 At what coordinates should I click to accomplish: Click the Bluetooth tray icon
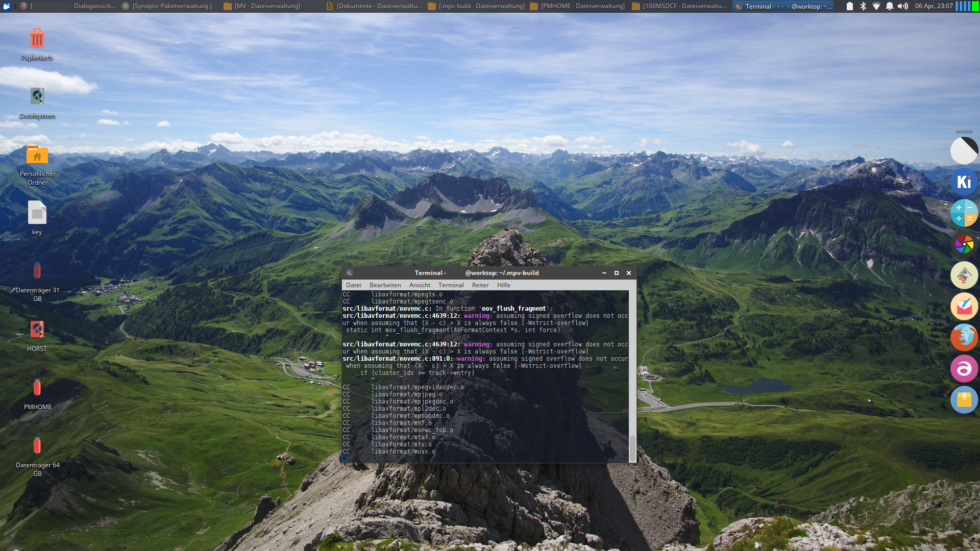pos(863,6)
